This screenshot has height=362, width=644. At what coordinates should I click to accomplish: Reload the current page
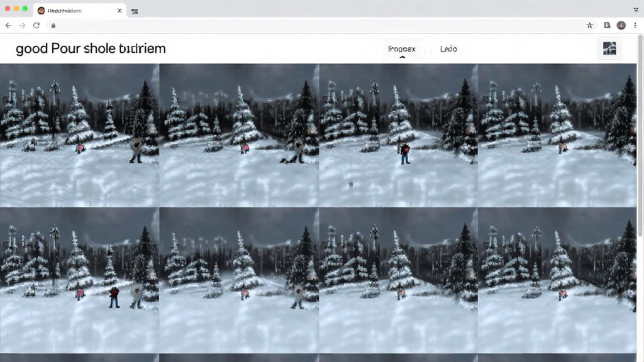pyautogui.click(x=36, y=25)
